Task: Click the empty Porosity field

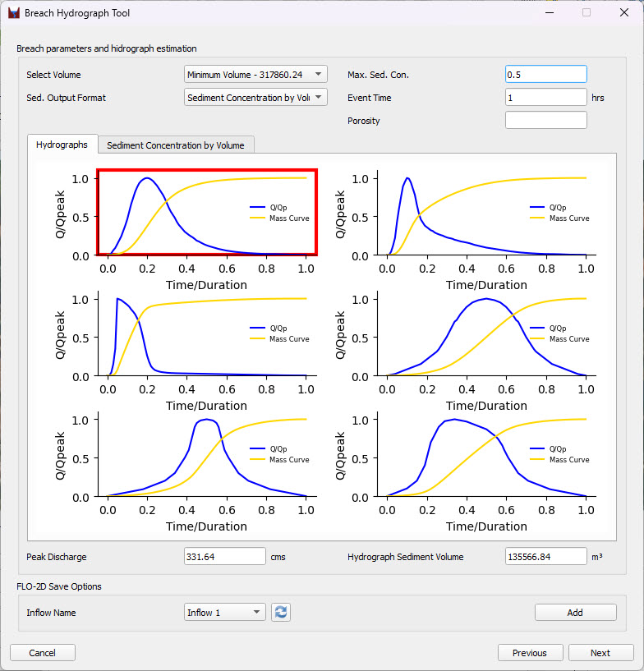Action: (x=545, y=121)
